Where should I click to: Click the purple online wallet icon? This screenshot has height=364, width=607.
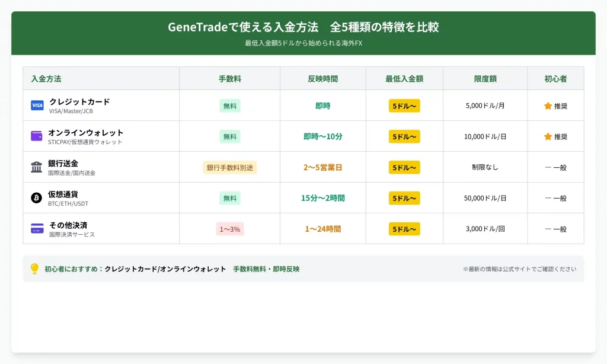pos(37,136)
